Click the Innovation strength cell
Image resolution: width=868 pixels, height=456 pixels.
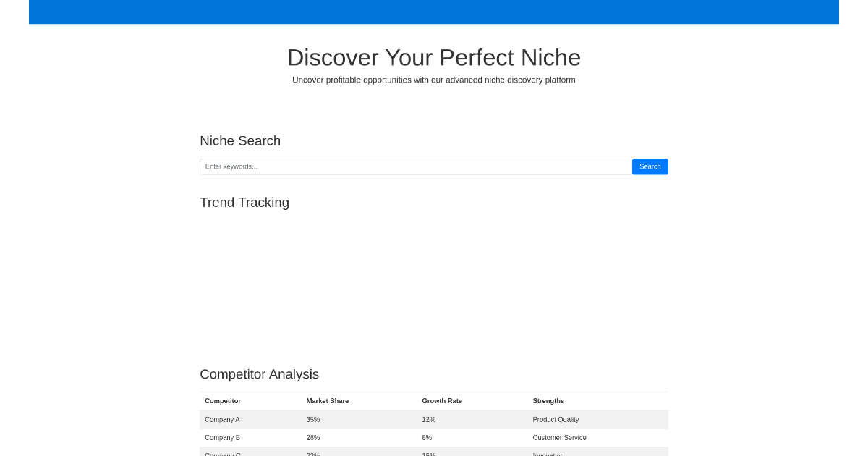point(548,454)
